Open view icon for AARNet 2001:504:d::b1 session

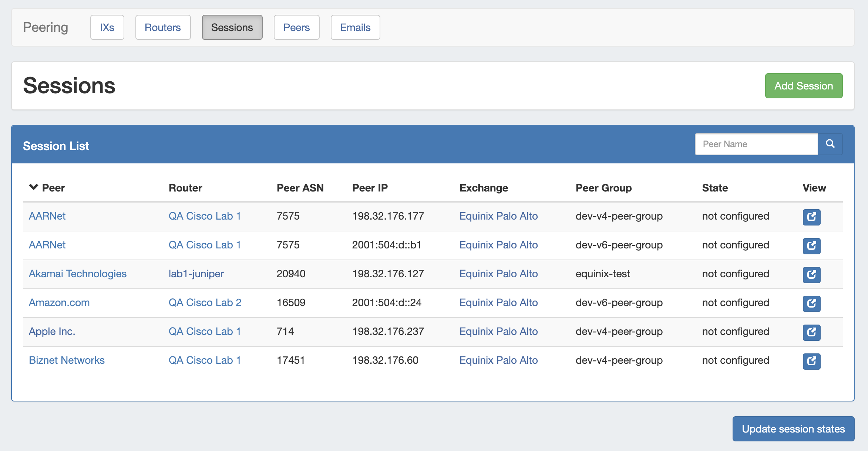tap(811, 246)
